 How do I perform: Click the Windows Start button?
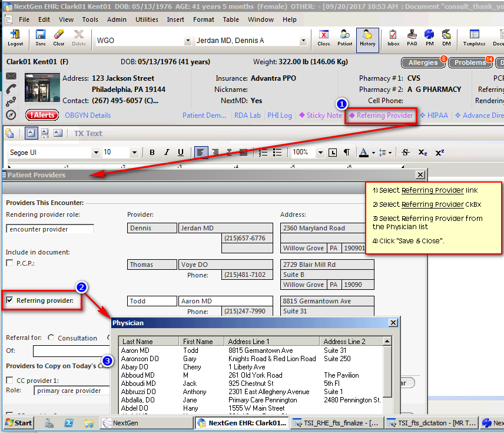click(x=19, y=423)
